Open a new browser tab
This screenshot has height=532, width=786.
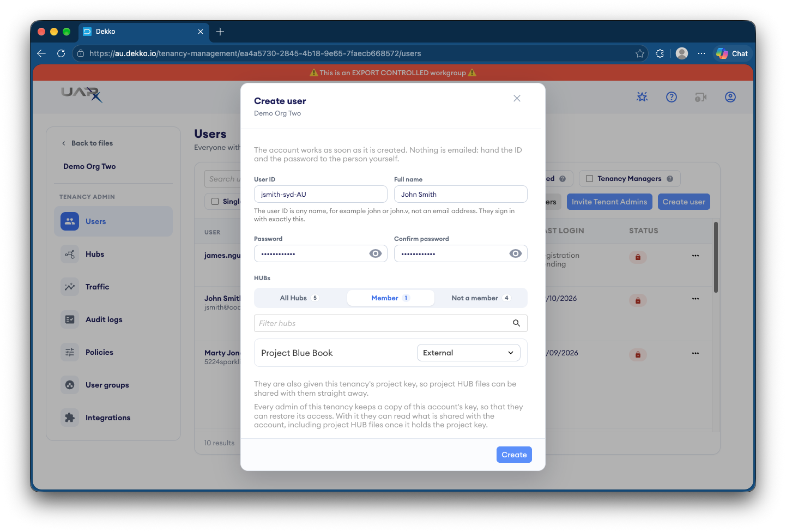pos(220,32)
